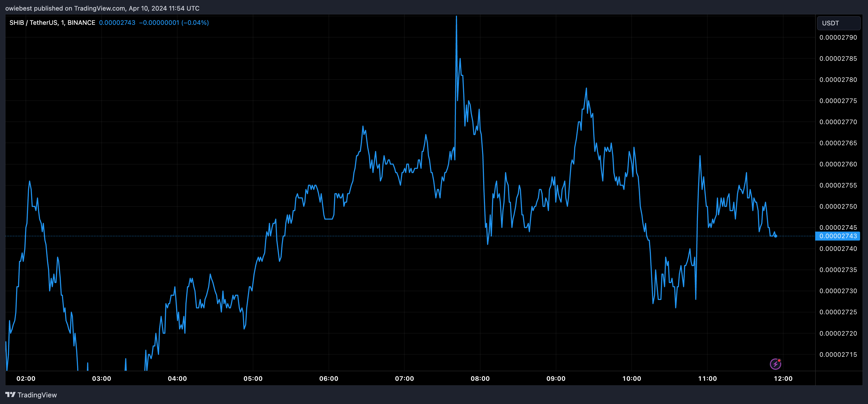Viewport: 868px width, 404px height.
Task: Click the TradingView logo icon
Action: 11,394
